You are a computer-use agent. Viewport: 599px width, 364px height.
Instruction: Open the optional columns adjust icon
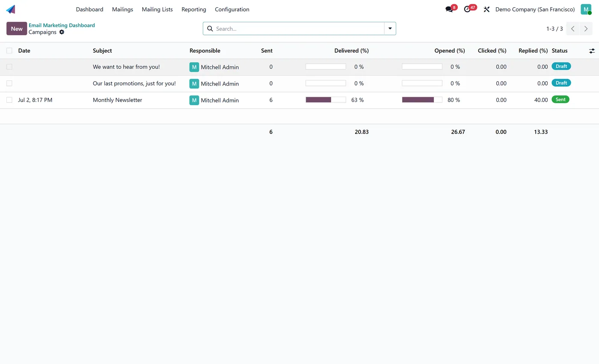592,51
